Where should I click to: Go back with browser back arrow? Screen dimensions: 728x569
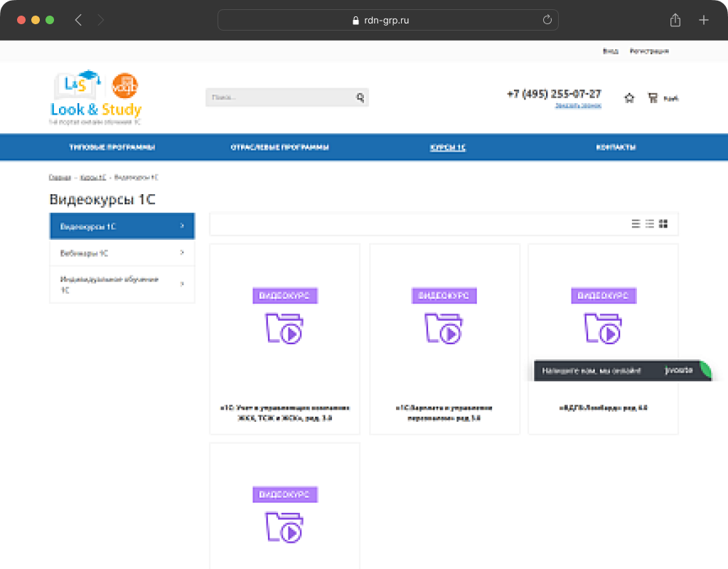(78, 20)
